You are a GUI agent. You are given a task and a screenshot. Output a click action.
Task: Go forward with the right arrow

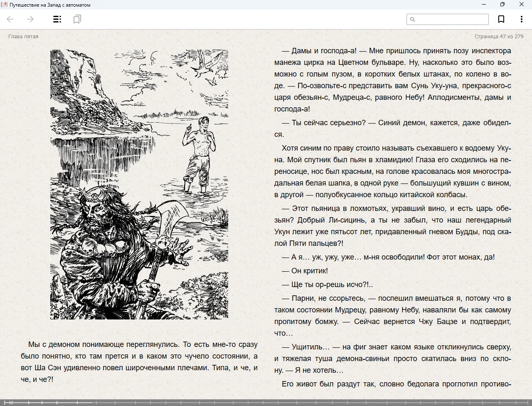30,19
